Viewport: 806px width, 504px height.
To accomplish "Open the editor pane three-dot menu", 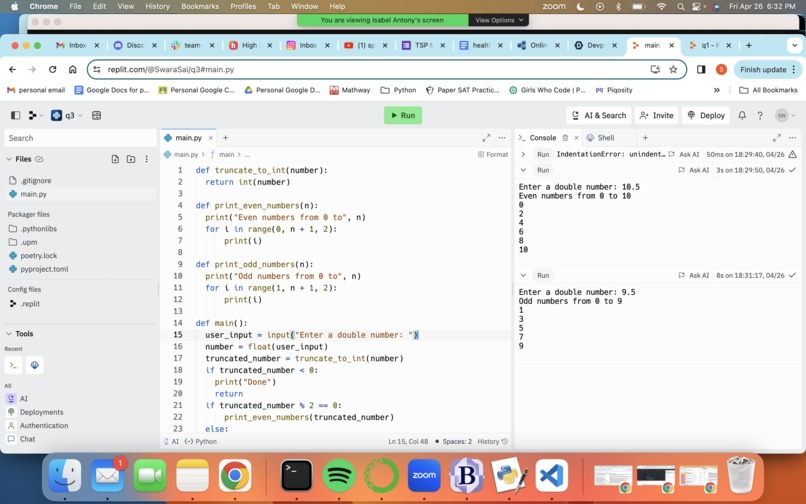I will [x=502, y=138].
